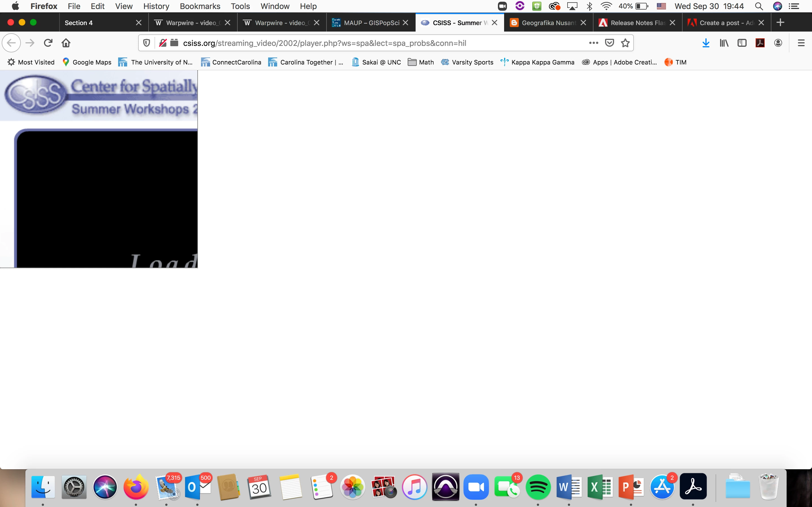The image size is (812, 507).
Task: Click the Home icon in the toolbar
Action: pyautogui.click(x=66, y=43)
